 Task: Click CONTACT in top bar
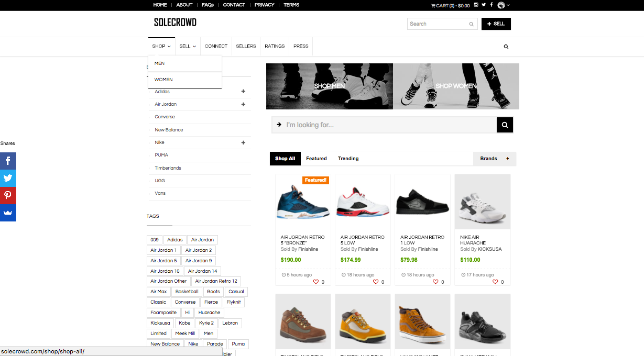234,5
